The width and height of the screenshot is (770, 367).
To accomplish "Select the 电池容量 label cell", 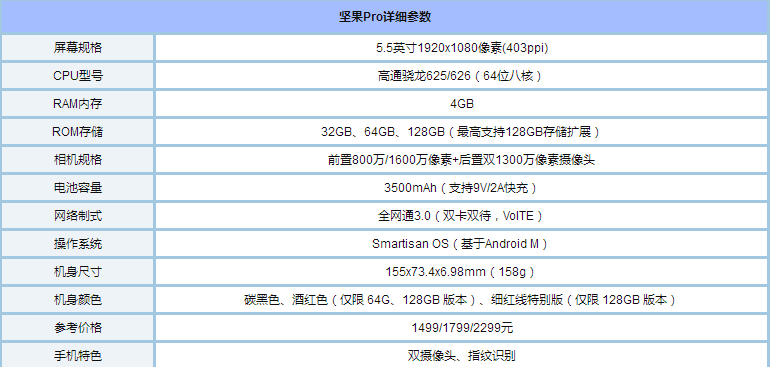I will (x=78, y=188).
